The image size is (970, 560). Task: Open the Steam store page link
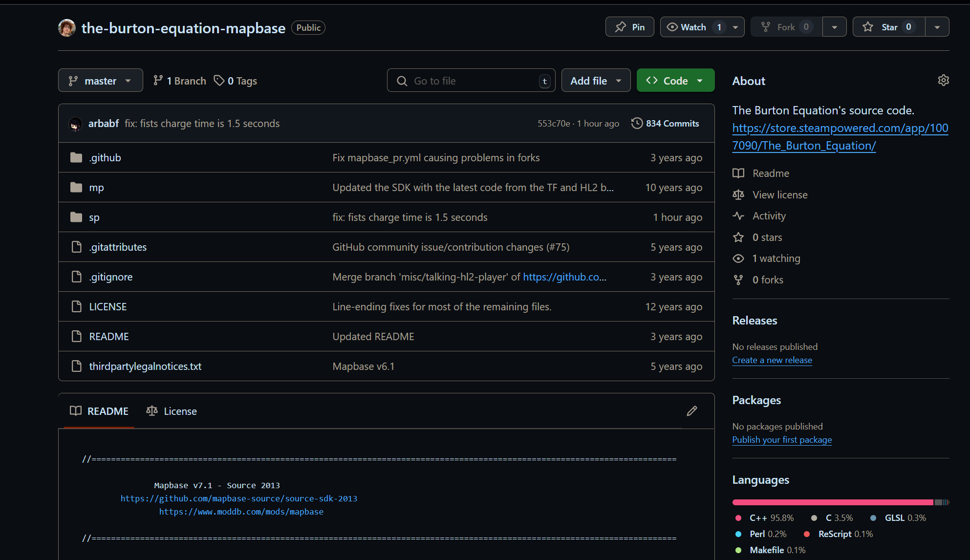coord(840,137)
